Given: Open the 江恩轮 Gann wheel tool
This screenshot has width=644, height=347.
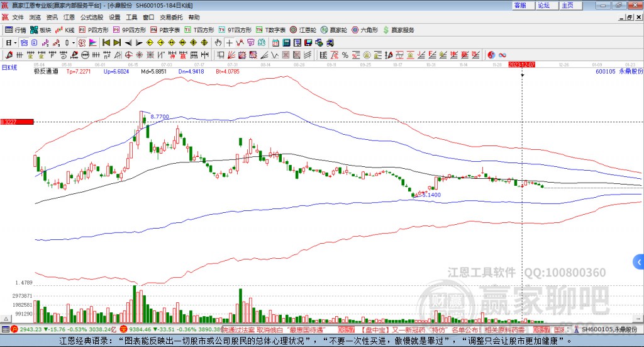Looking at the screenshot, I should click(x=303, y=30).
